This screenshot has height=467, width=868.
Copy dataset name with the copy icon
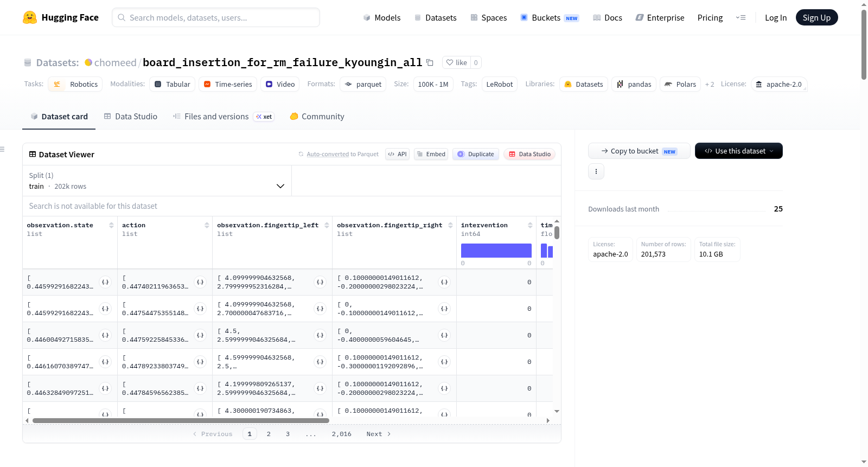coord(430,62)
